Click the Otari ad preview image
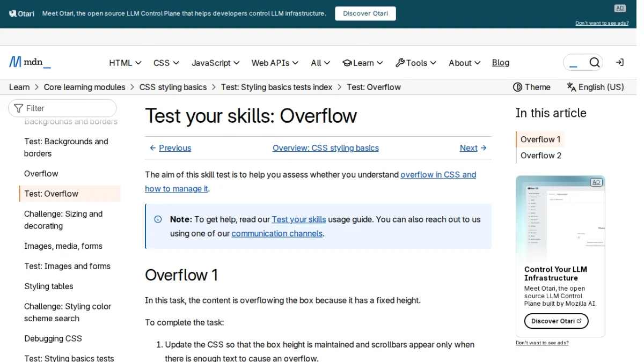The height and width of the screenshot is (362, 644). [560, 218]
